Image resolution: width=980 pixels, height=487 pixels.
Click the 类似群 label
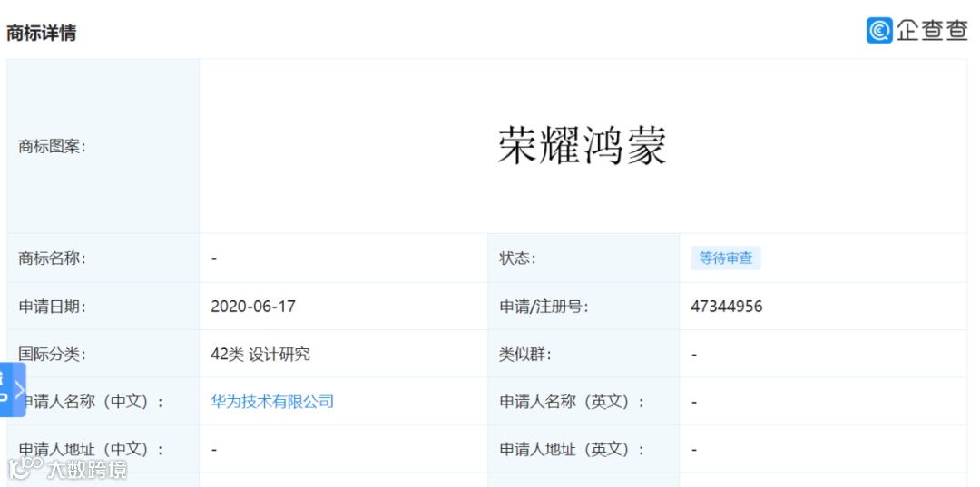point(525,355)
